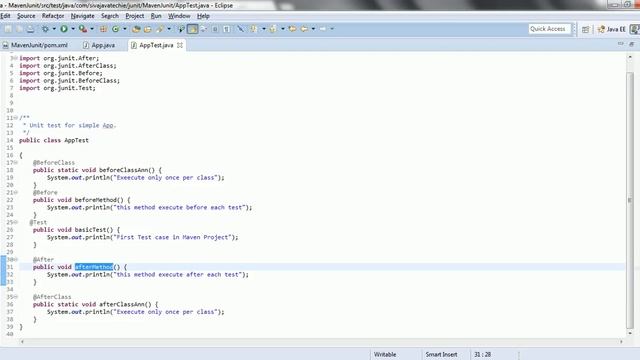
Task: Click the @BeforeClass annotation text
Action: [x=54, y=162]
